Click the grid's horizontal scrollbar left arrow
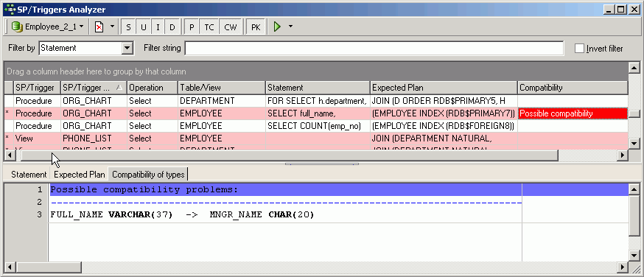644x277 pixels. [x=10, y=155]
